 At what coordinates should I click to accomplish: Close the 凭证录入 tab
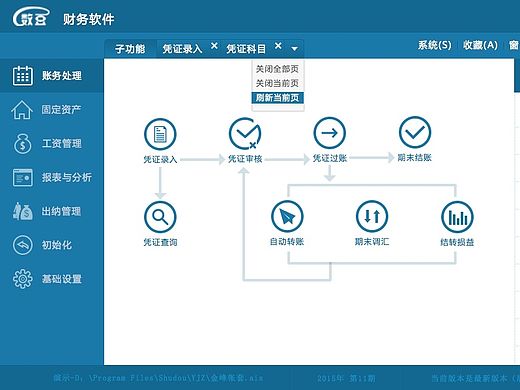click(x=214, y=46)
